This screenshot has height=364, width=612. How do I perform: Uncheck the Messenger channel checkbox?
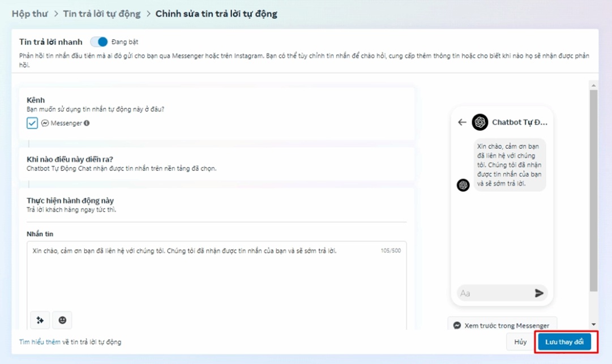pyautogui.click(x=32, y=123)
